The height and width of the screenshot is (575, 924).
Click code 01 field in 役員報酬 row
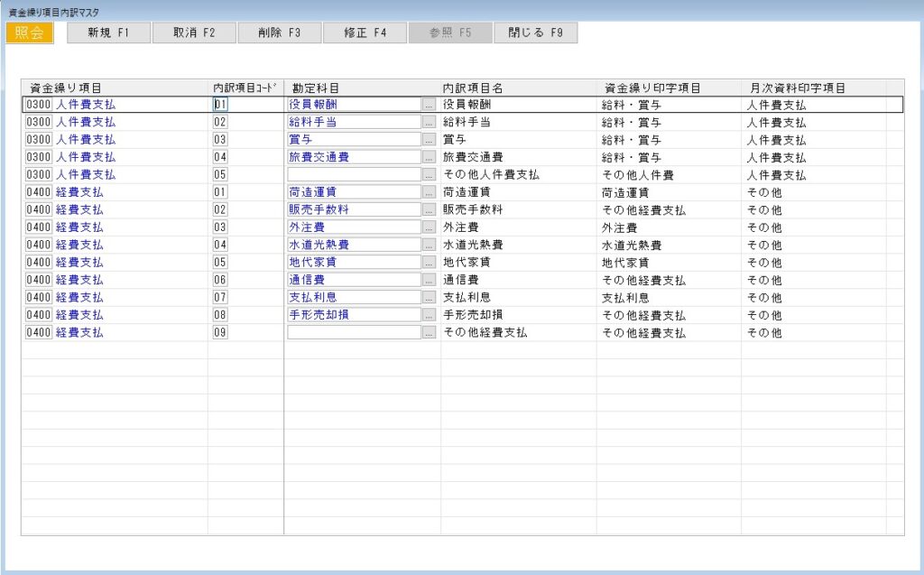[220, 105]
